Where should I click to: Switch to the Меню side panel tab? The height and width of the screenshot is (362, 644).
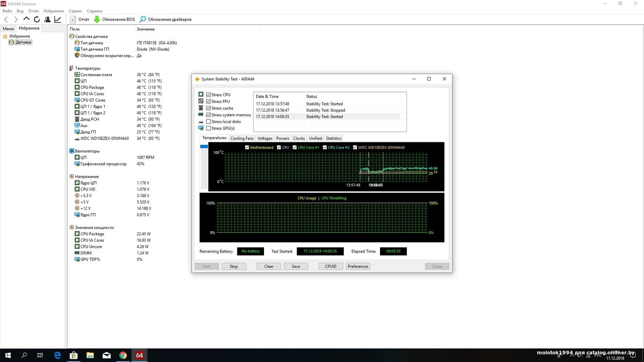point(8,29)
